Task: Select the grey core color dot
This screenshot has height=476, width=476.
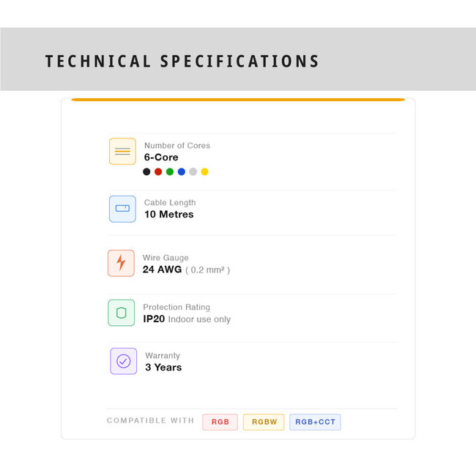Action: coord(193,172)
